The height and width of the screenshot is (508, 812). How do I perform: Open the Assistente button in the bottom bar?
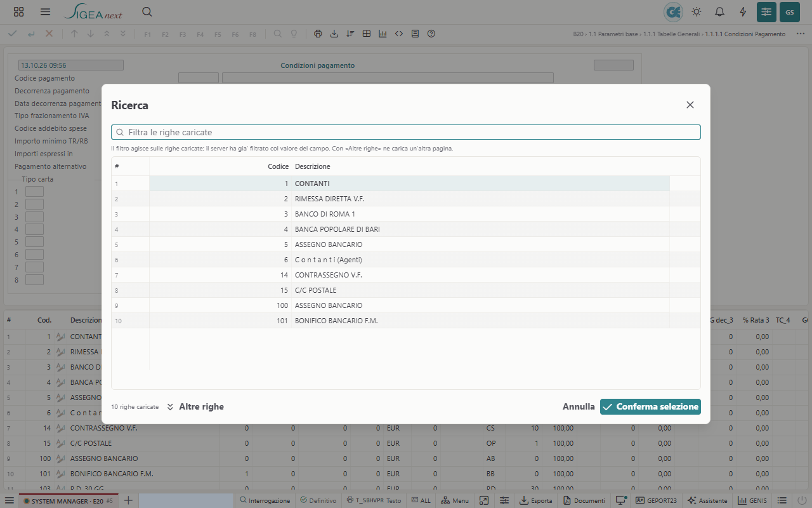(707, 500)
